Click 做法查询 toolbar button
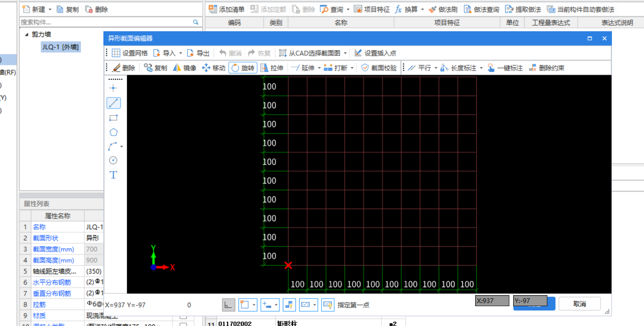This screenshot has height=326, width=644. (x=482, y=9)
